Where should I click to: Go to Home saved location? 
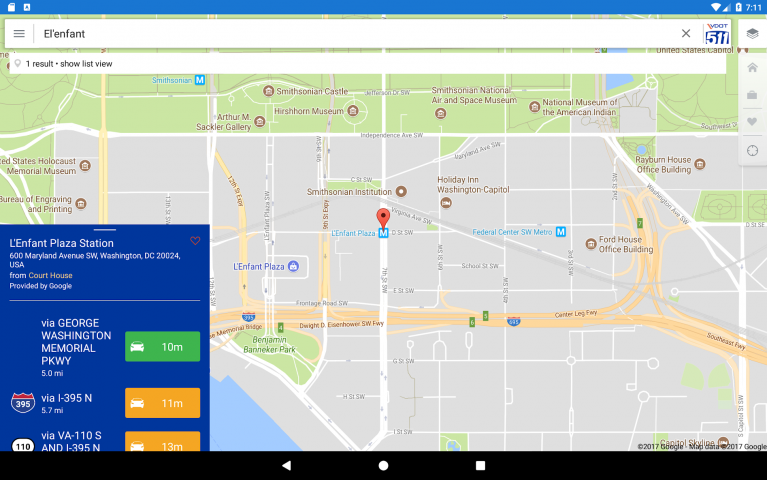[752, 68]
